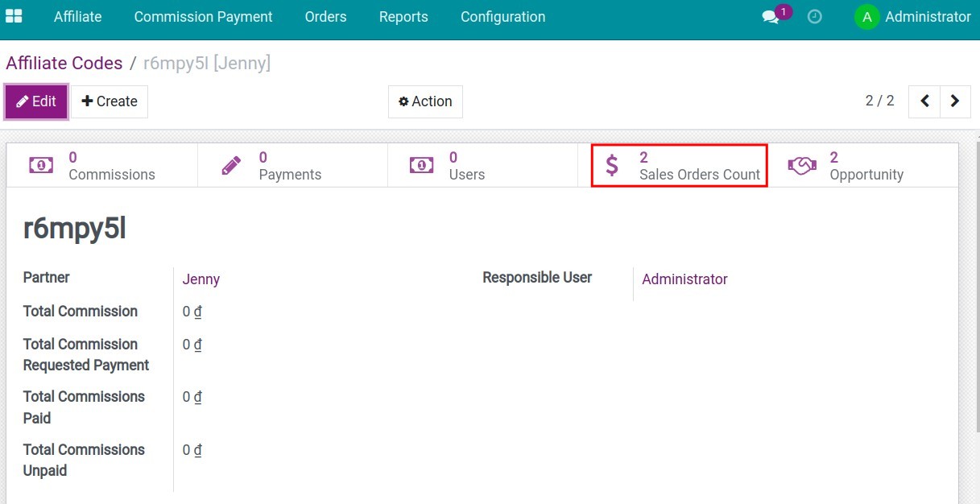This screenshot has width=980, height=504.
Task: Navigate to Affiliate Codes breadcrumb
Action: click(x=64, y=64)
